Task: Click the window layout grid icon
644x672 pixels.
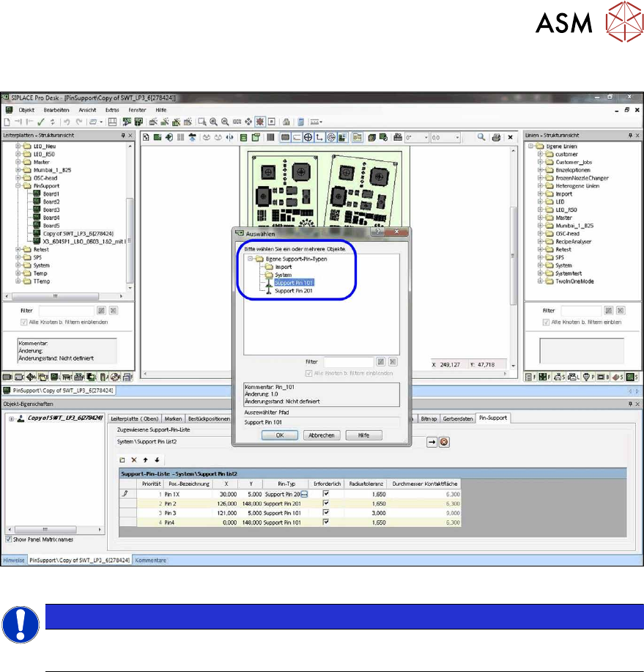Action: click(x=112, y=122)
